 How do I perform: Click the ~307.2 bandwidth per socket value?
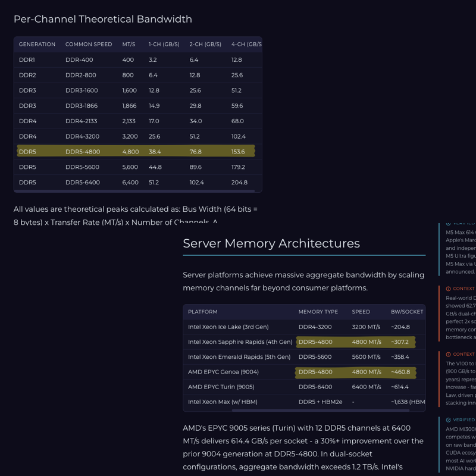click(x=399, y=342)
